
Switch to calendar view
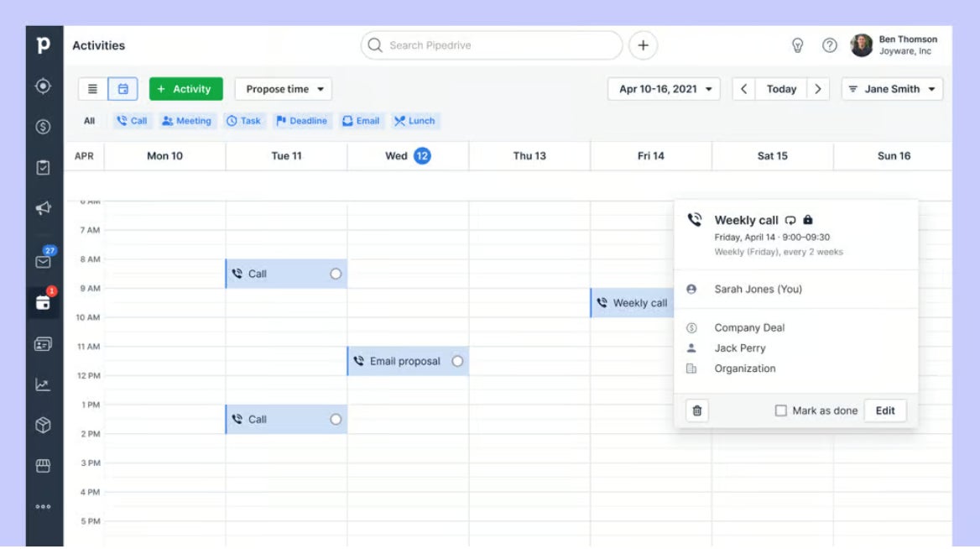[123, 89]
